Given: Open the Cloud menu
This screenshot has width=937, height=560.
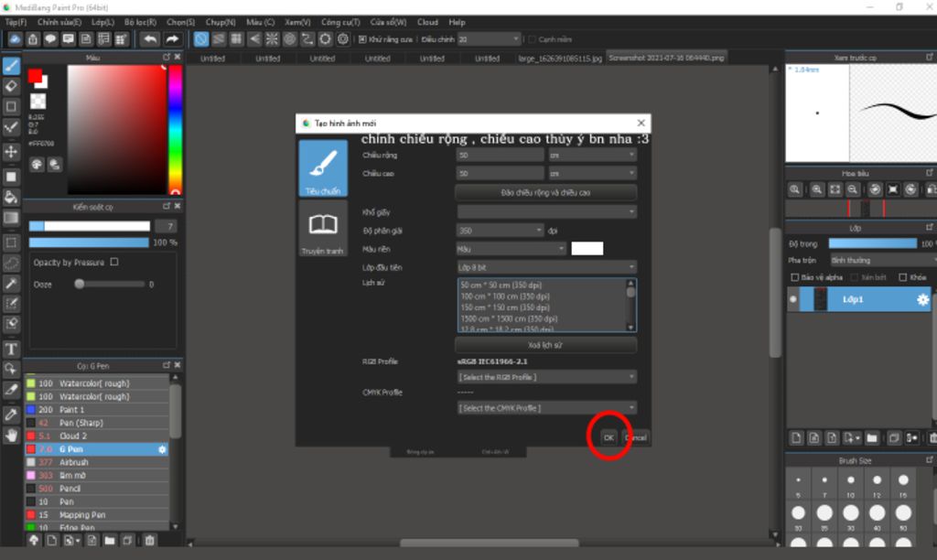Looking at the screenshot, I should 428,22.
